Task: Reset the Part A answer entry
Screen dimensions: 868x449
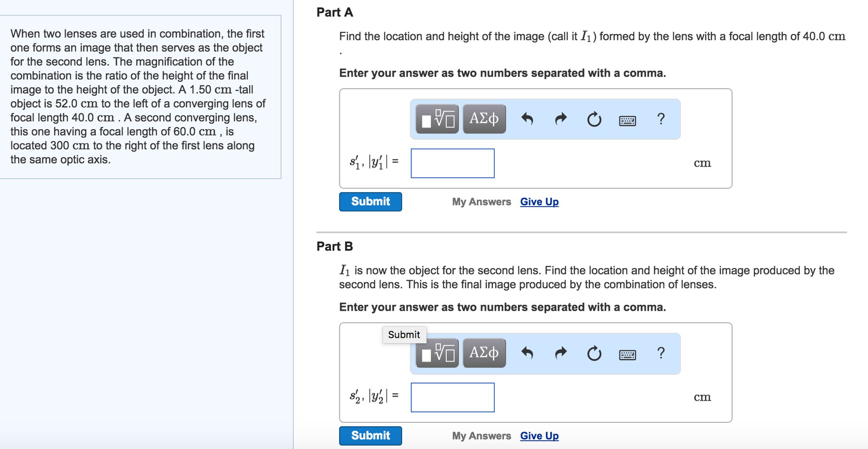Action: 594,119
